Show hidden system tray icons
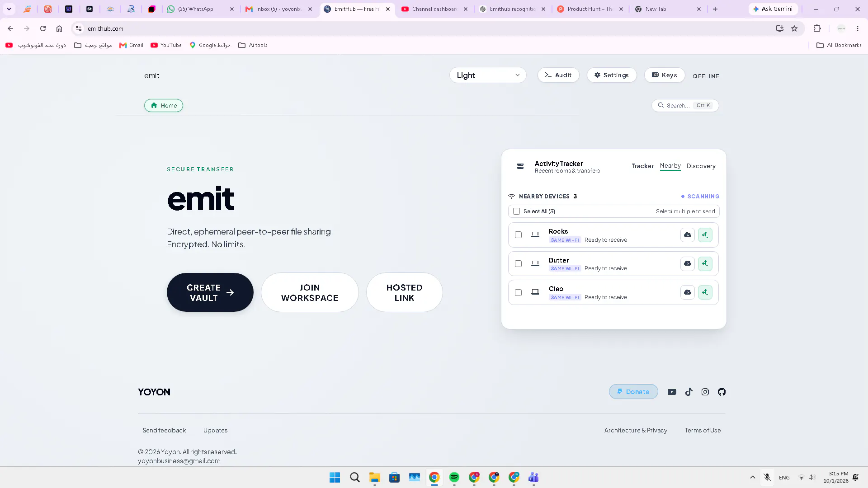 coord(752,477)
